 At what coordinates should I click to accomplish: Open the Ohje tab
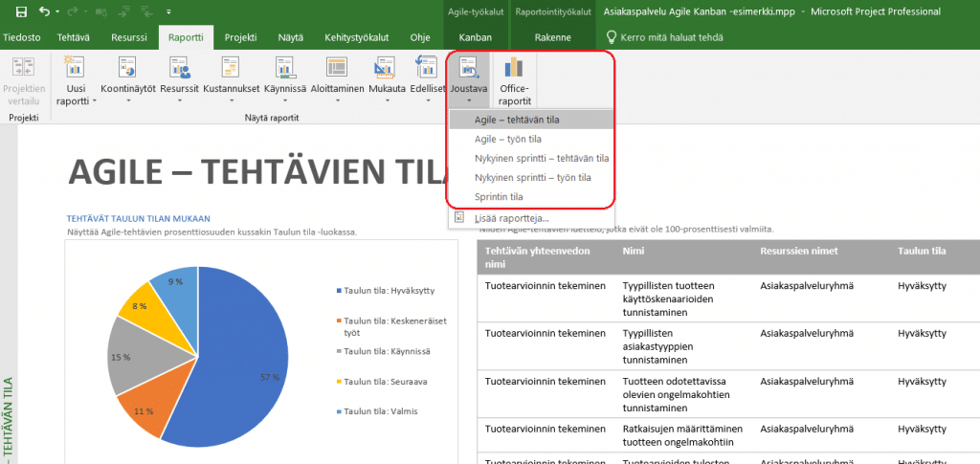pos(420,37)
